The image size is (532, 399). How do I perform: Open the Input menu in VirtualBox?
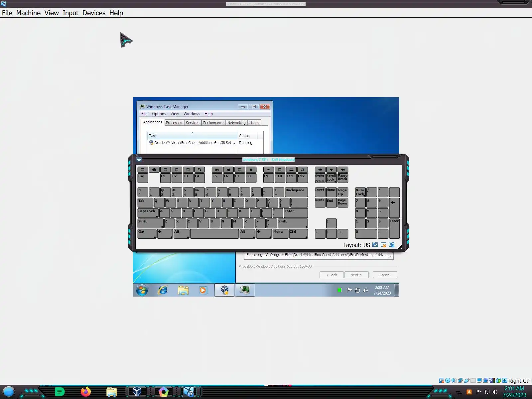point(70,13)
